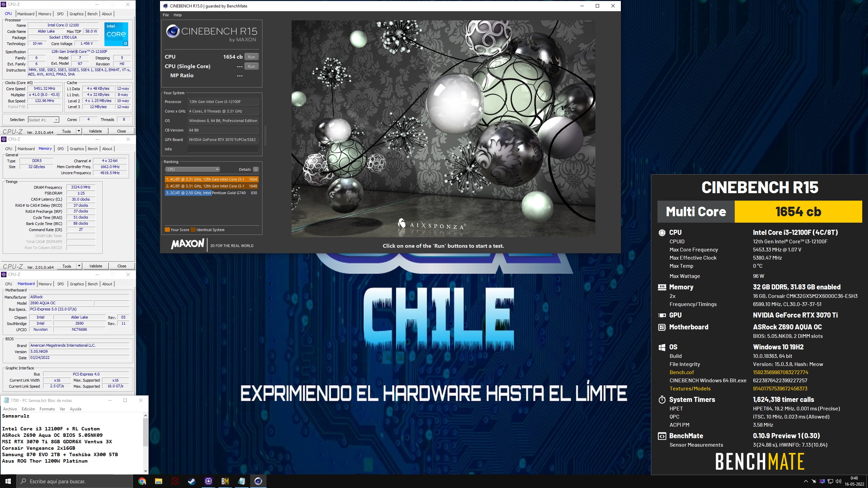The image size is (868, 488).
Task: Expand Tools dropdown arrow in top CPU-Z
Action: coord(79,131)
